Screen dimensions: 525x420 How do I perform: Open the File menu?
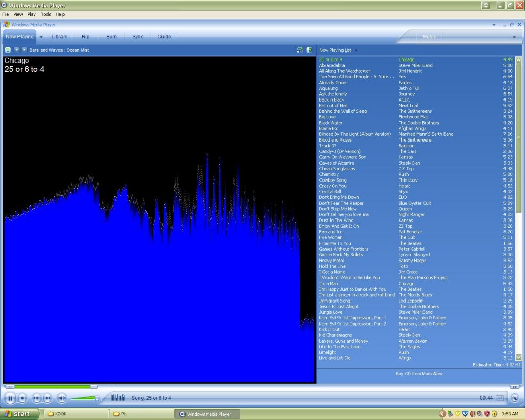pyautogui.click(x=5, y=14)
